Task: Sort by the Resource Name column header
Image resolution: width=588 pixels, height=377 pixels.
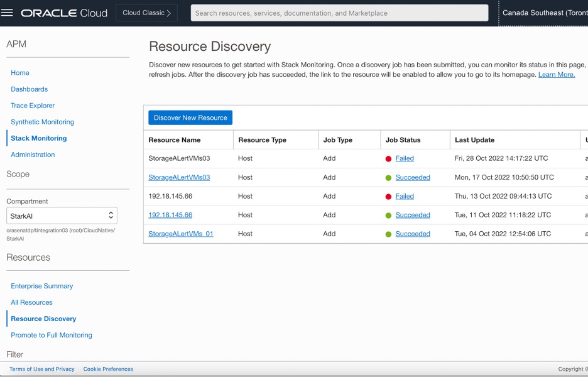Action: coord(176,139)
